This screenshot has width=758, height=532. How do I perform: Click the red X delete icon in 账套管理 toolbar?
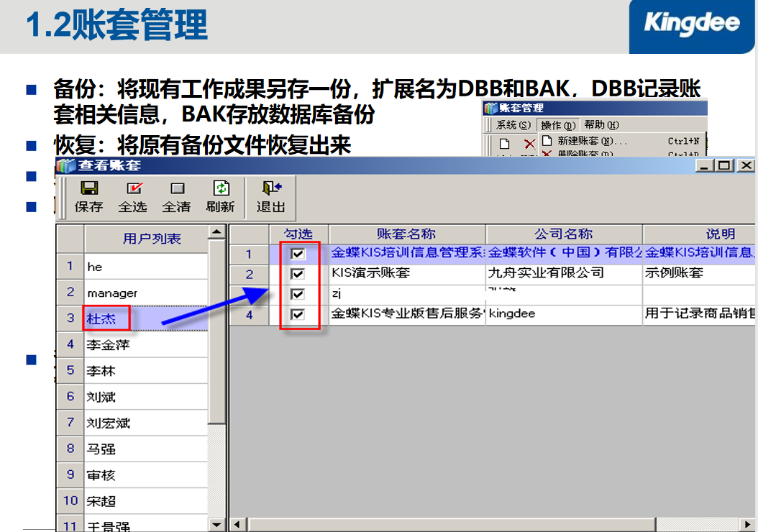[x=530, y=144]
